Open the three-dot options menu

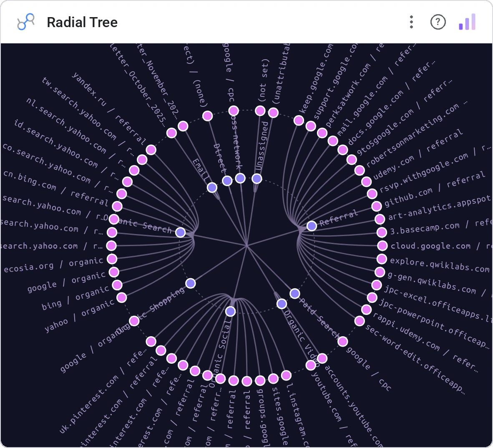[x=411, y=22]
